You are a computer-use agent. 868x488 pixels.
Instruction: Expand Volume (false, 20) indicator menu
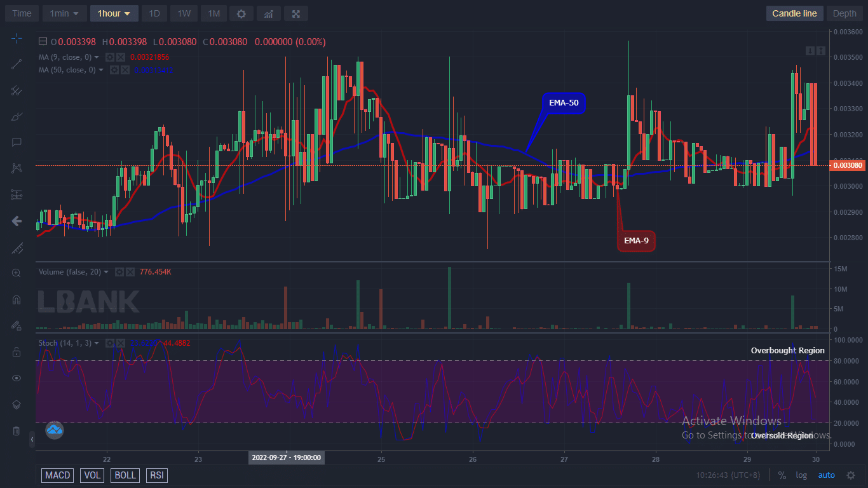(106, 272)
